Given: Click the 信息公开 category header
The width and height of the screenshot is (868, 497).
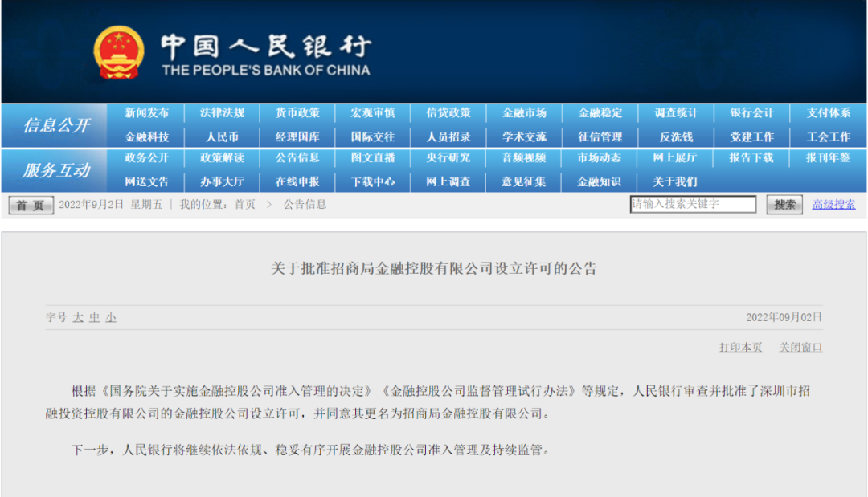Looking at the screenshot, I should pos(56,125).
